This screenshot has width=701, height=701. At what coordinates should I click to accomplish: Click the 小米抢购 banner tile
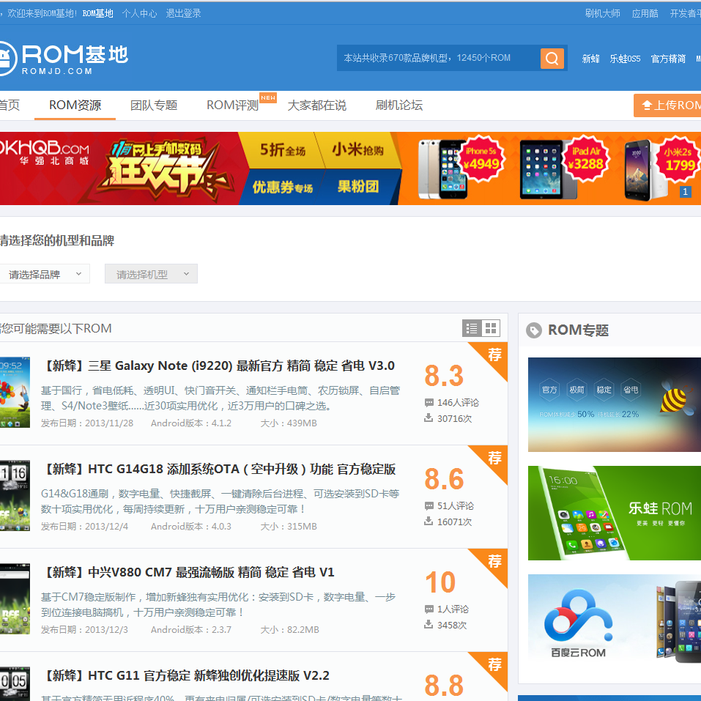click(x=359, y=150)
